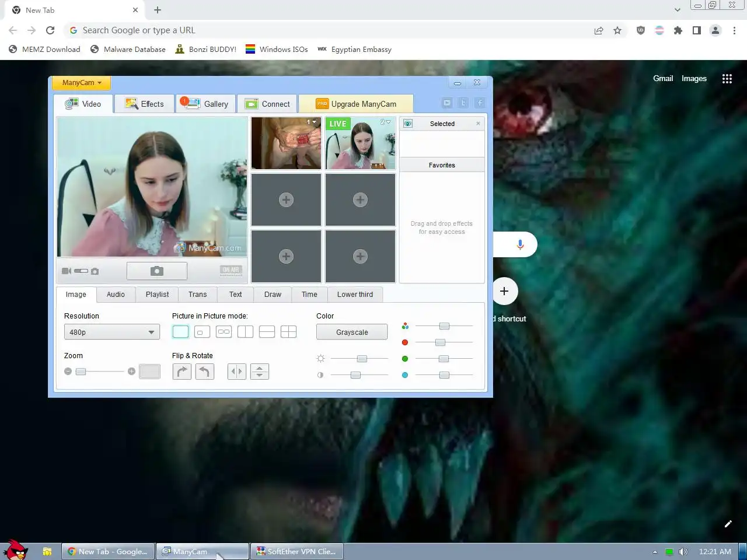
Task: Open the Gallery tab
Action: 207,104
